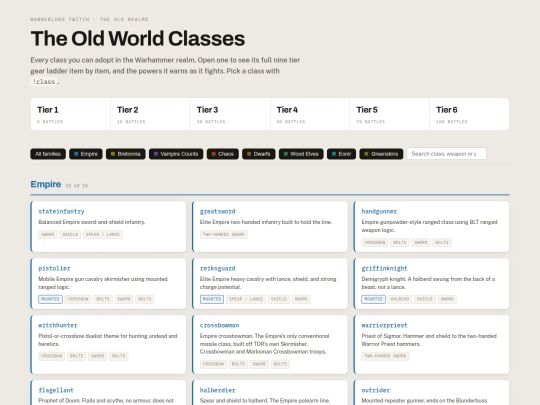The image size is (540, 405).
Task: Click the MOUNTED tag on reiksguard
Action: [x=212, y=299]
